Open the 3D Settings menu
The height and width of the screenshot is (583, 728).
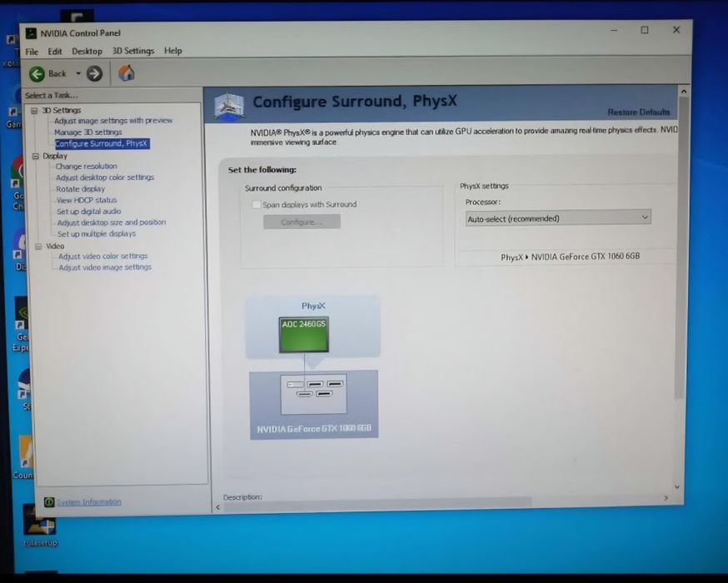pyautogui.click(x=133, y=51)
